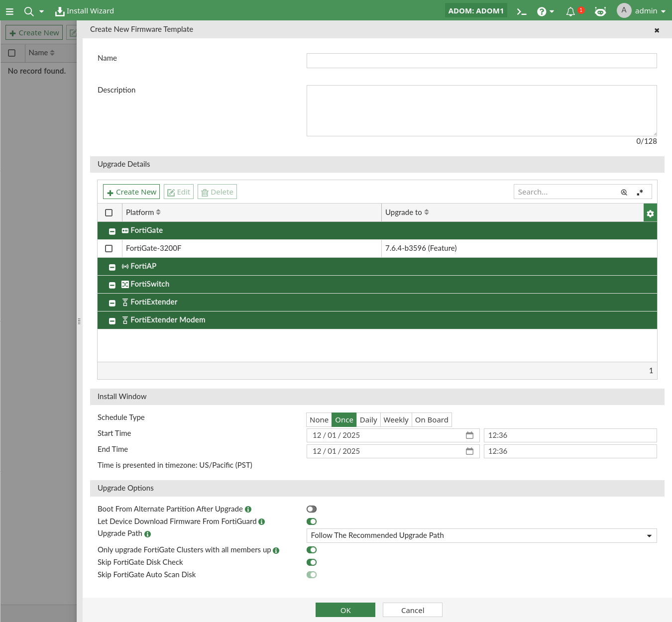
Task: Open the Upgrade Path dropdown
Action: (481, 535)
